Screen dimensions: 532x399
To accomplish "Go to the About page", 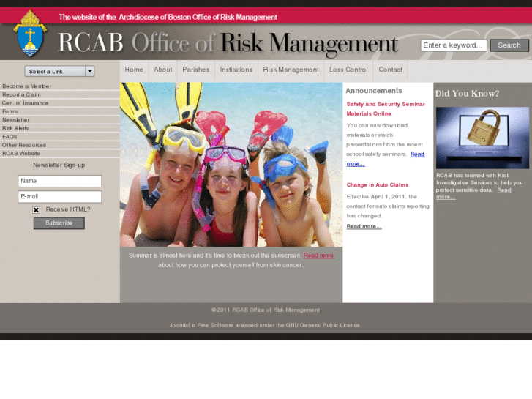I will [163, 70].
